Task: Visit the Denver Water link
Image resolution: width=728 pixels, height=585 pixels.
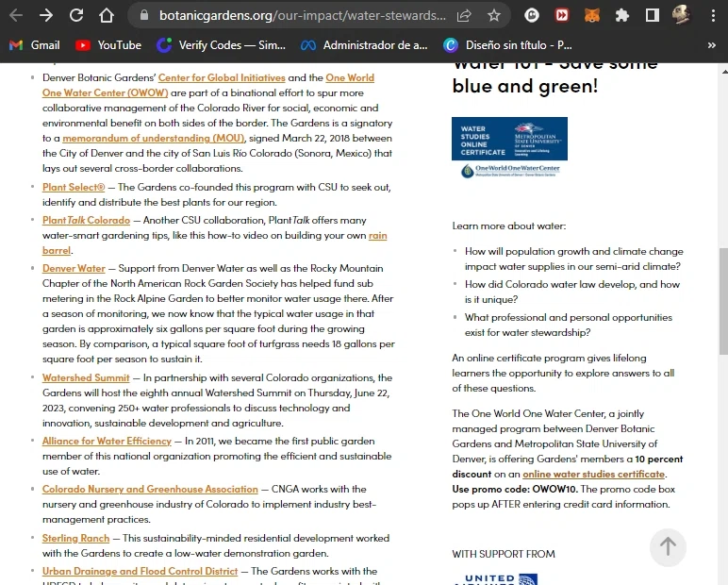Action: click(x=74, y=268)
